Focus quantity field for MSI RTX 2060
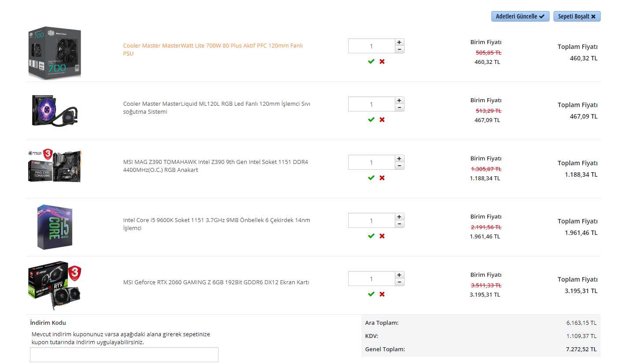Viewport: 628px width, 364px height. 371,279
